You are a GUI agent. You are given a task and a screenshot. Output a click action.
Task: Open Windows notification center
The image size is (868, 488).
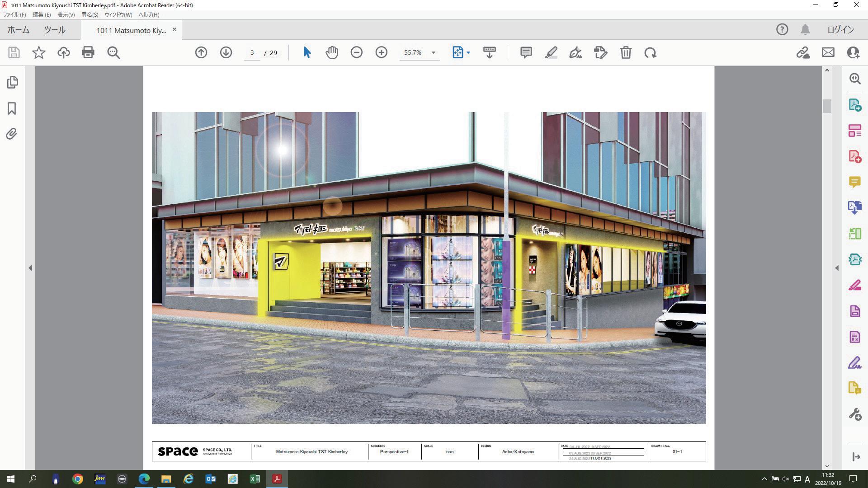coord(853,479)
